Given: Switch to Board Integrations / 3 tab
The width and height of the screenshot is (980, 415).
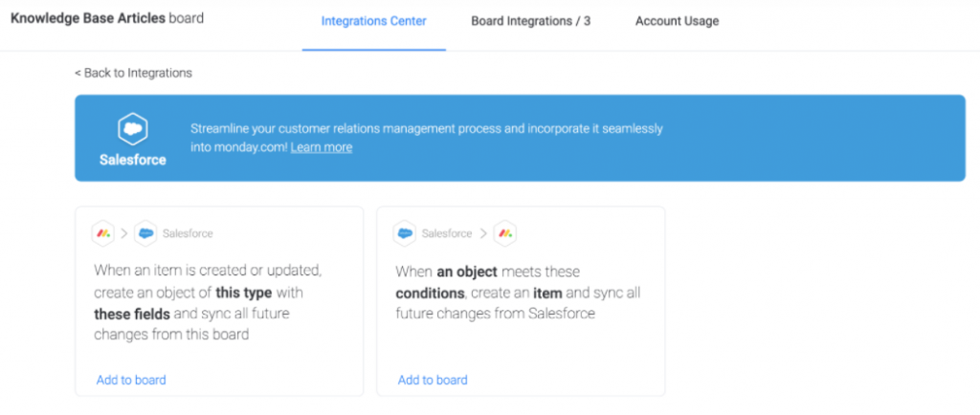Looking at the screenshot, I should point(530,21).
